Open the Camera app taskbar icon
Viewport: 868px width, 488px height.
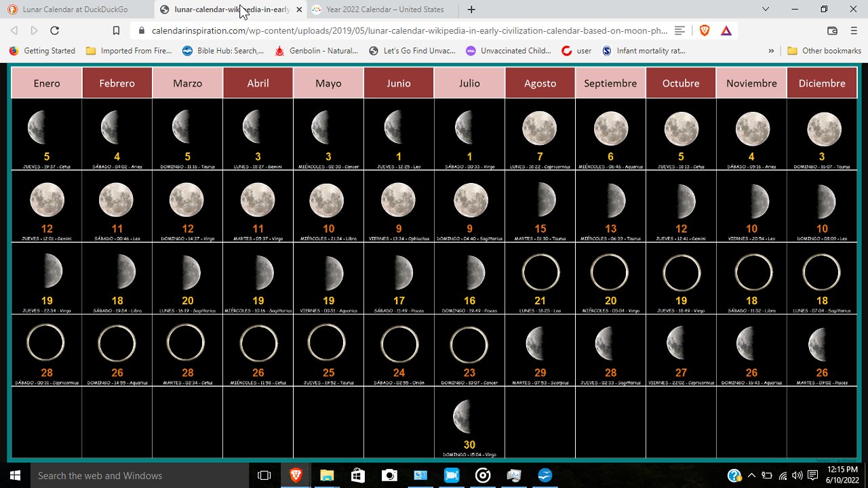pyautogui.click(x=389, y=476)
